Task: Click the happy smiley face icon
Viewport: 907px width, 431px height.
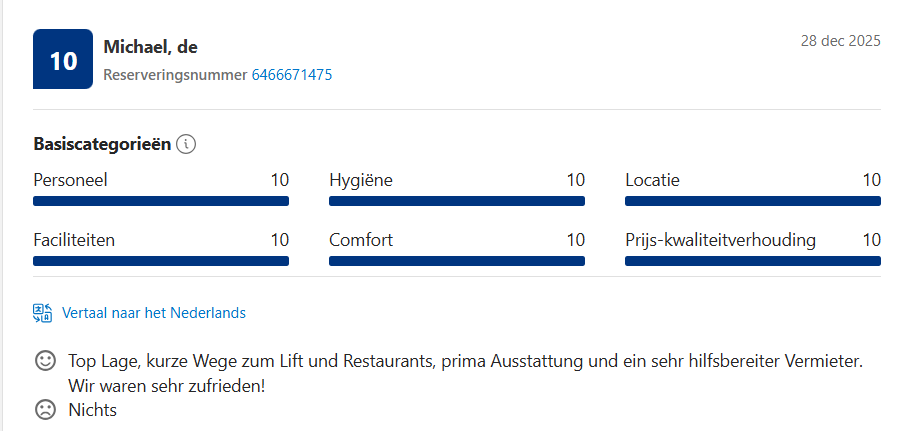Action: pyautogui.click(x=45, y=360)
